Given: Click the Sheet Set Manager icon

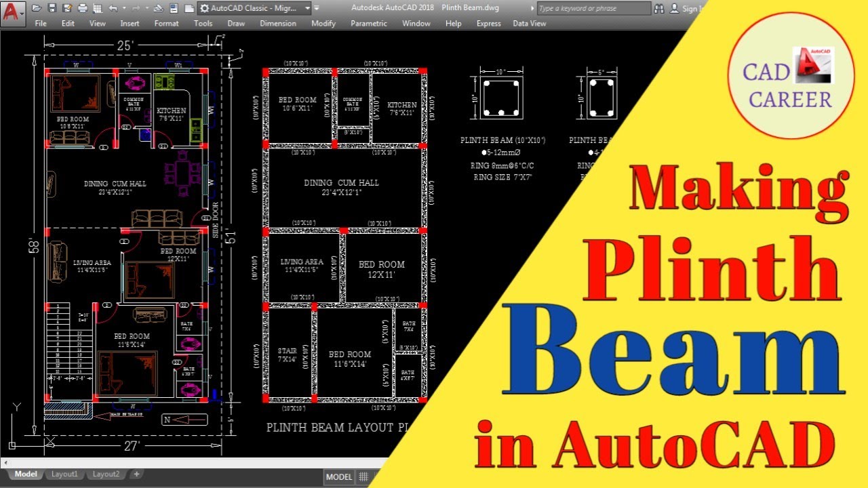Looking at the screenshot, I should click(x=173, y=8).
